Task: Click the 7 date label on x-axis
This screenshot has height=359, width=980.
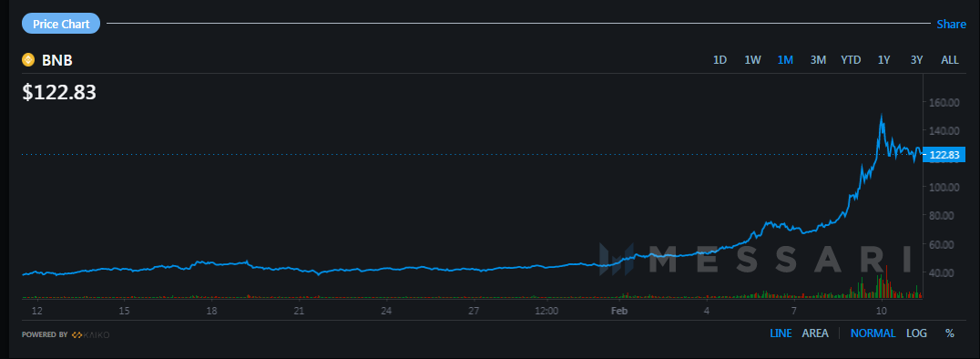Action: tap(794, 310)
